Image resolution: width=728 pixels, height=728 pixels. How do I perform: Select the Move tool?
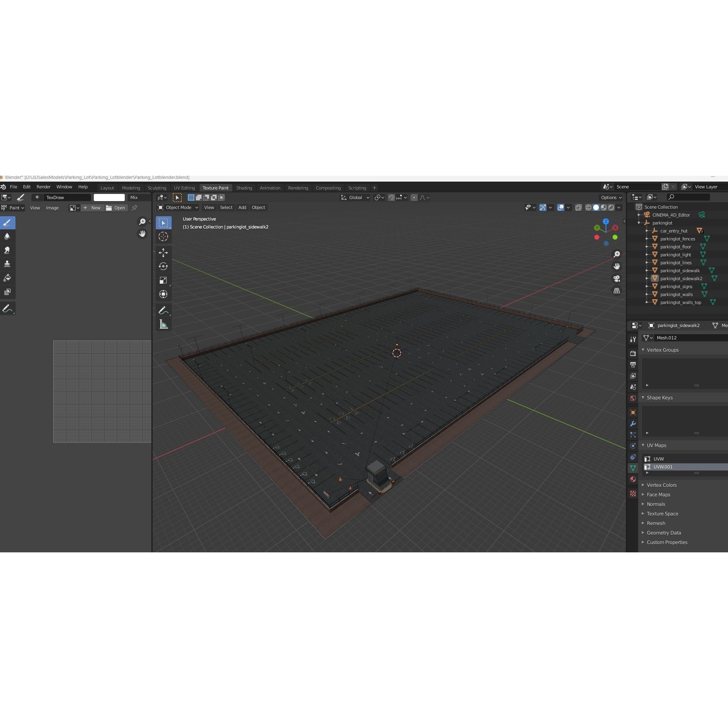pos(163,253)
